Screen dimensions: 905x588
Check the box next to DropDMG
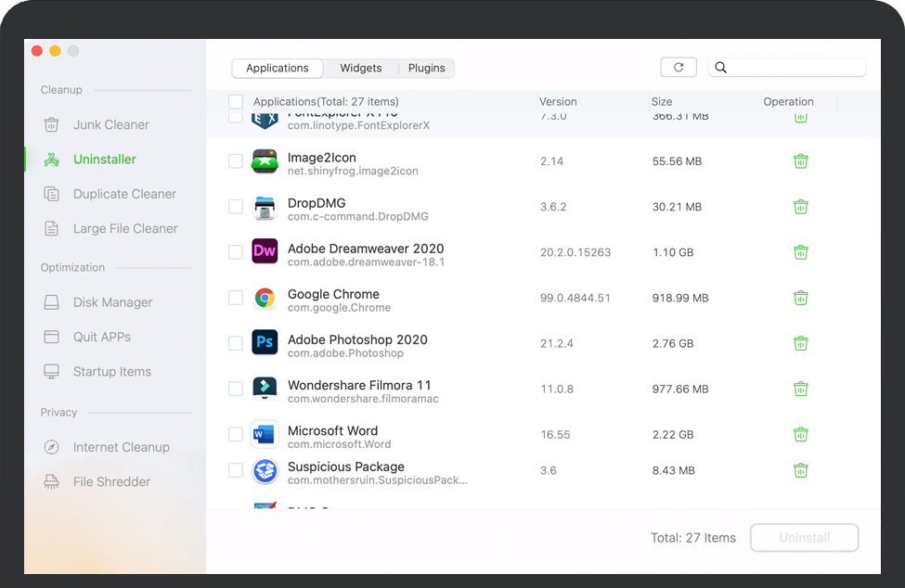236,207
